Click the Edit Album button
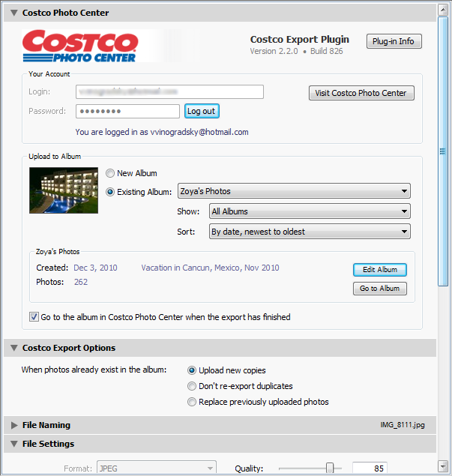Image resolution: width=452 pixels, height=476 pixels. coord(380,270)
